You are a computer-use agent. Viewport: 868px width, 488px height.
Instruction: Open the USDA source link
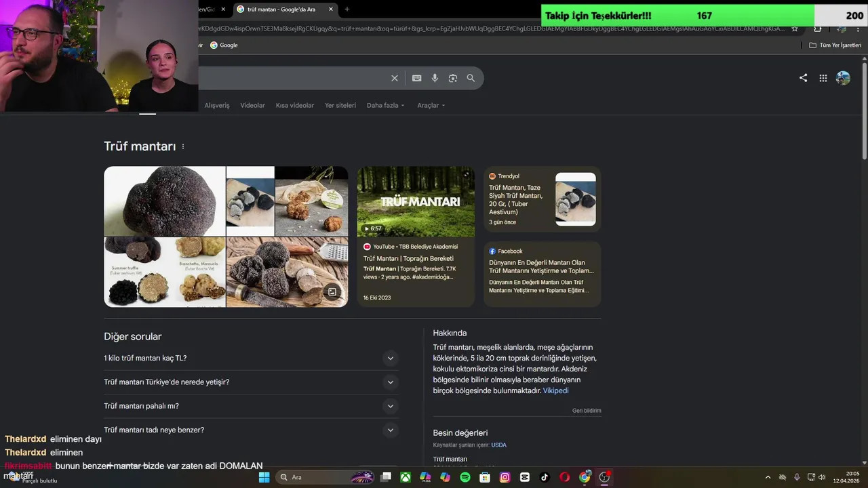(x=498, y=445)
